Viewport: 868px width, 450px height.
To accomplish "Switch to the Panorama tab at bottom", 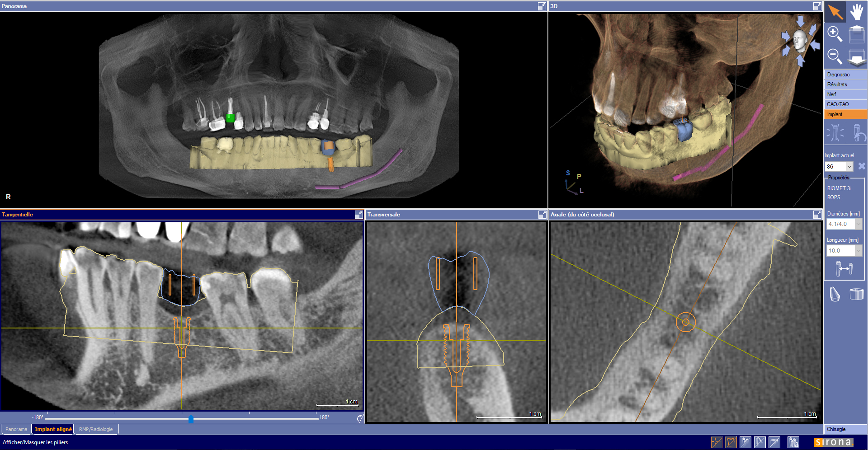I will 16,429.
